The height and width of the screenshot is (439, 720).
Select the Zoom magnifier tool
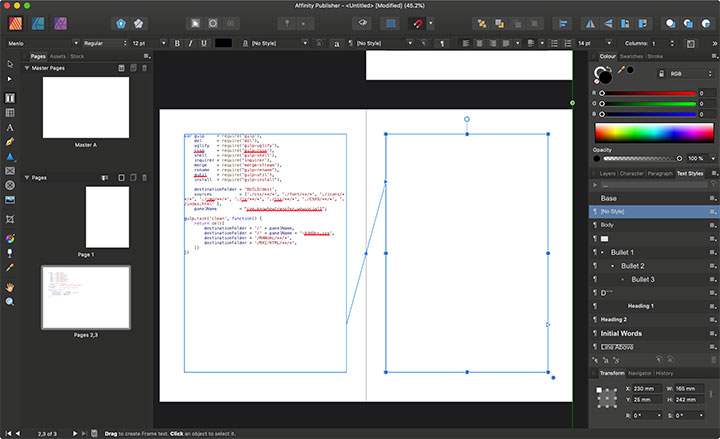tap(10, 302)
